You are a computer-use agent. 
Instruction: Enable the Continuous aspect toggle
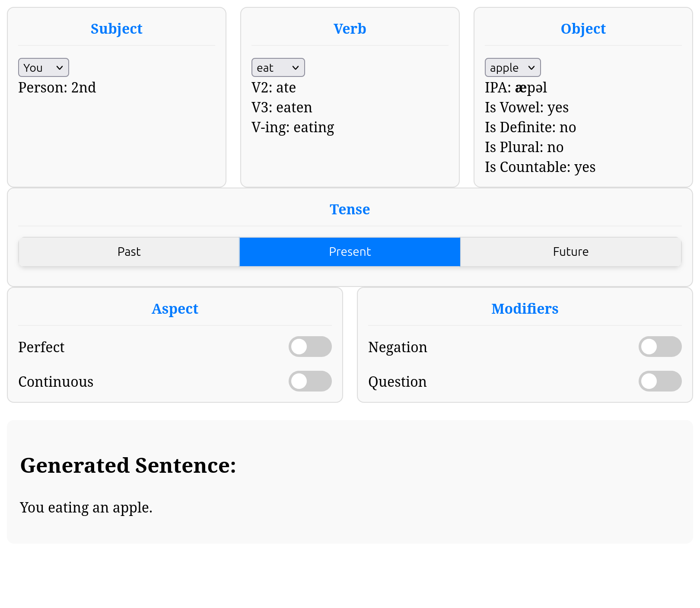point(310,381)
